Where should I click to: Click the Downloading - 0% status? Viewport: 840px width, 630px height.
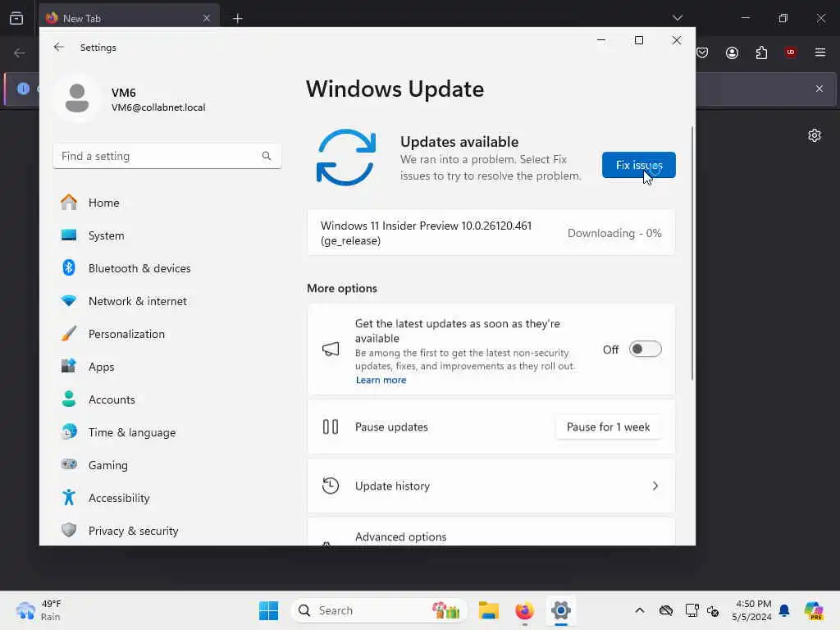pos(614,233)
